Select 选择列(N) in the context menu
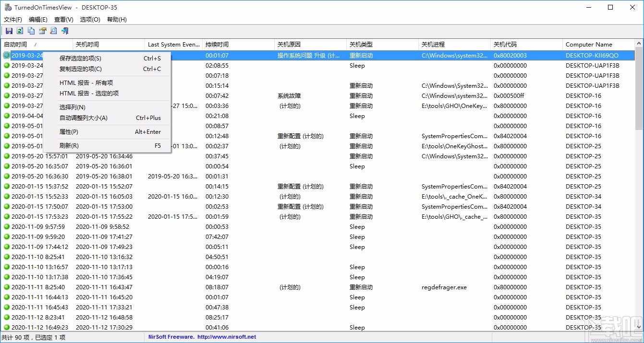 [72, 107]
